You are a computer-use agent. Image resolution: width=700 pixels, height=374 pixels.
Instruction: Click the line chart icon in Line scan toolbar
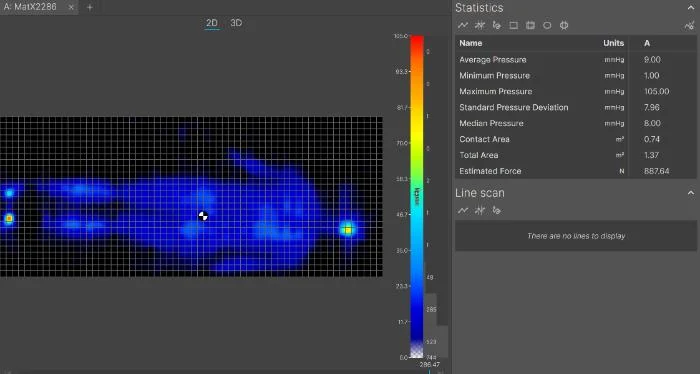coord(463,210)
